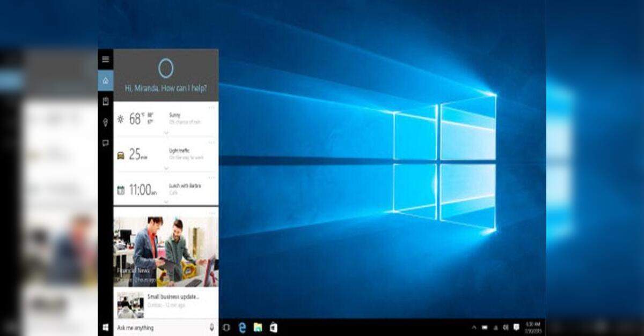The width and height of the screenshot is (644, 336).
Task: Open the Cortana Feedback icon
Action: [x=105, y=143]
